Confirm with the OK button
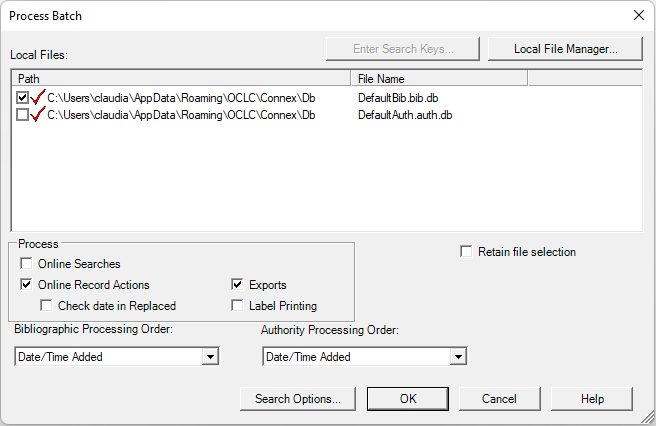 click(x=408, y=399)
